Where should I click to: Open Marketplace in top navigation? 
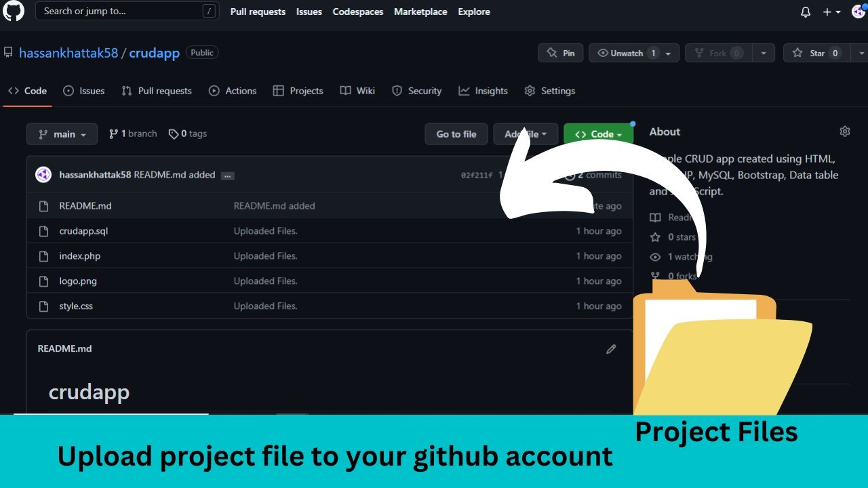point(420,12)
